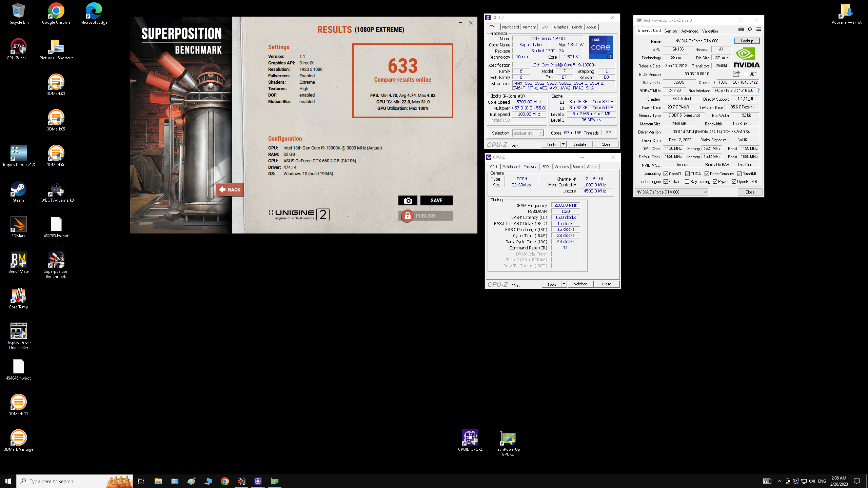The image size is (868, 488).
Task: Open GPU-Z hamburger menu icon
Action: click(758, 29)
